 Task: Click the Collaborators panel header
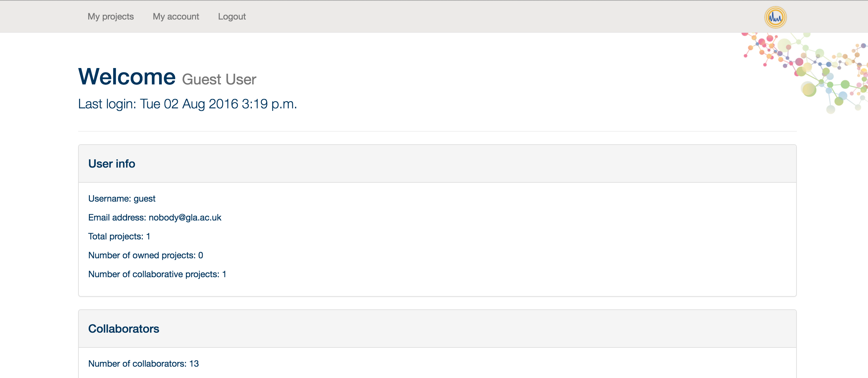click(437, 329)
